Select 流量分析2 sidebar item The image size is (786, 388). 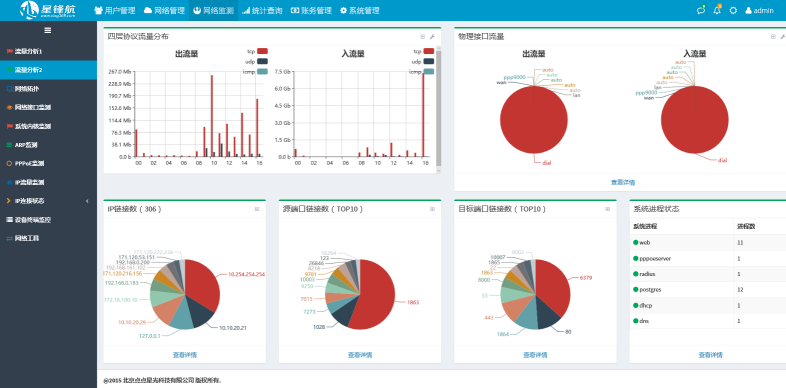pyautogui.click(x=49, y=70)
